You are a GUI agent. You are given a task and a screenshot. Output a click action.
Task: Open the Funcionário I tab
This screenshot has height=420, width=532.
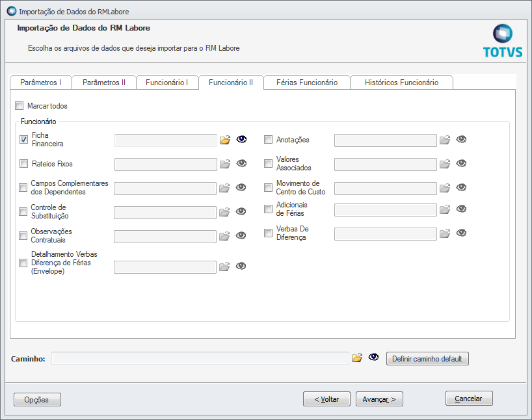[x=167, y=83]
